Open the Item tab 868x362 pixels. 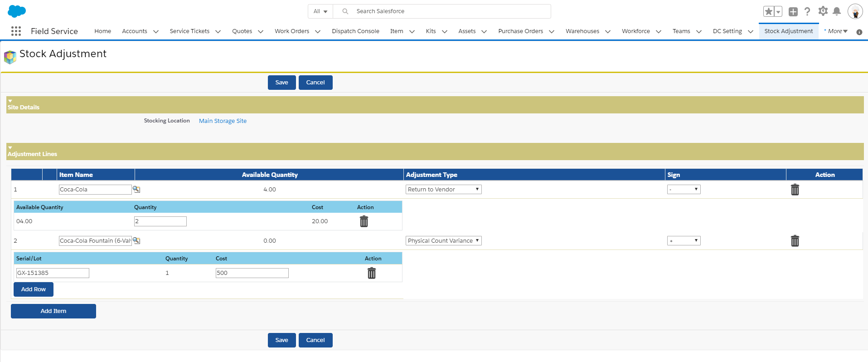pos(397,31)
